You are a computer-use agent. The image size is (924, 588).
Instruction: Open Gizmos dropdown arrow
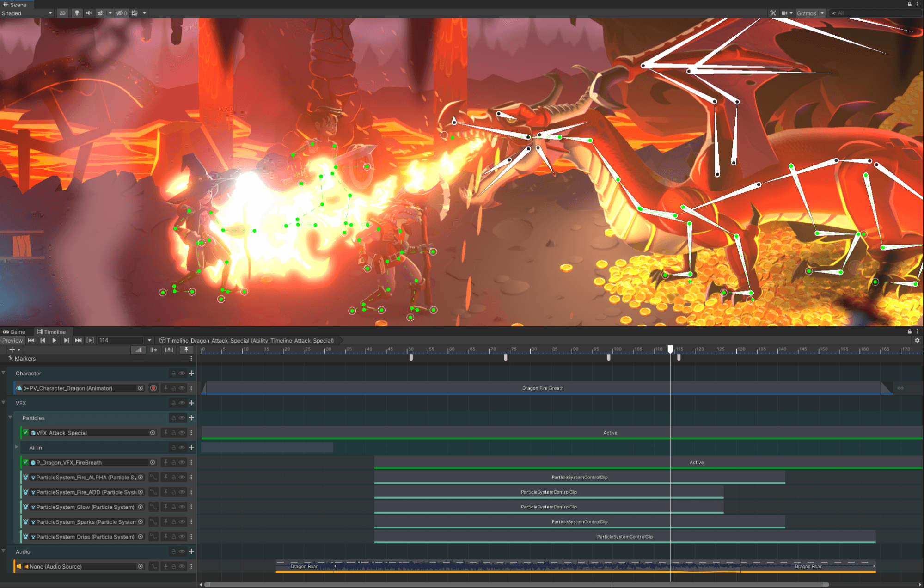822,13
